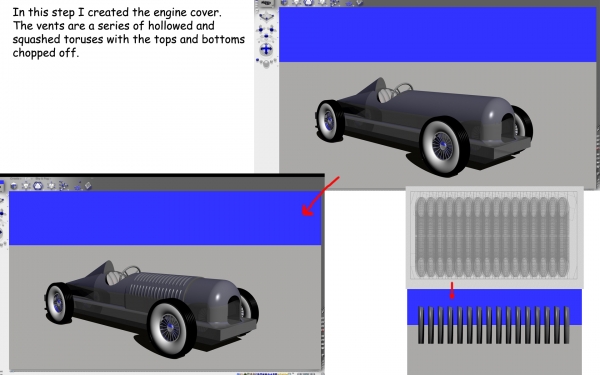Click the scattered dots sky icon in lower-left window
The image size is (600, 375).
(64, 186)
